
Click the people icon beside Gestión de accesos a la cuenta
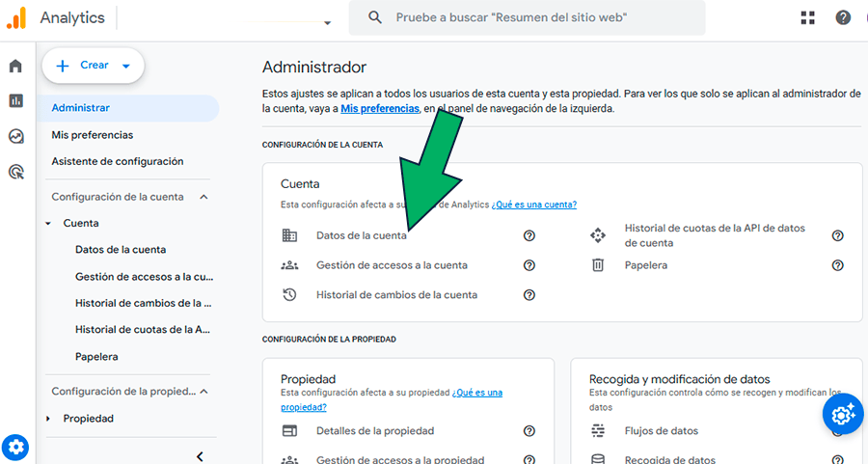[x=289, y=265]
